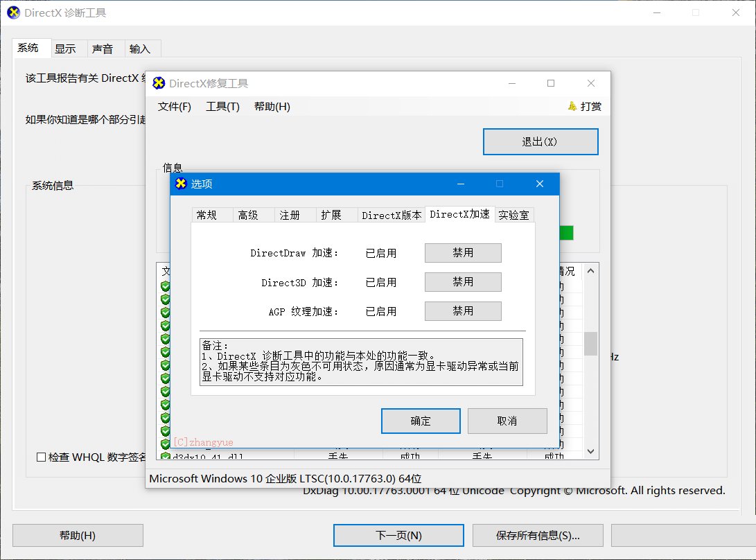Screen dimensions: 756x560
Task: Click 已启用 status beside Direct3D 加速
Action: pos(381,283)
